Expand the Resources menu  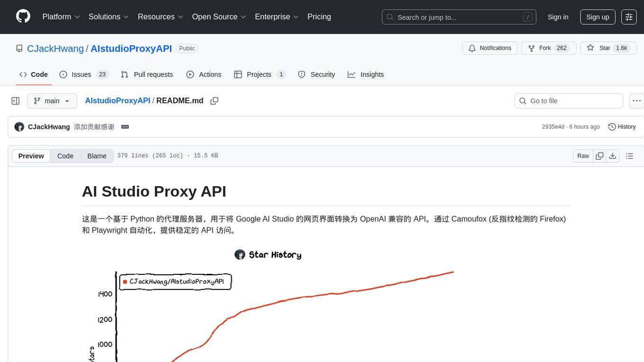coord(161,17)
